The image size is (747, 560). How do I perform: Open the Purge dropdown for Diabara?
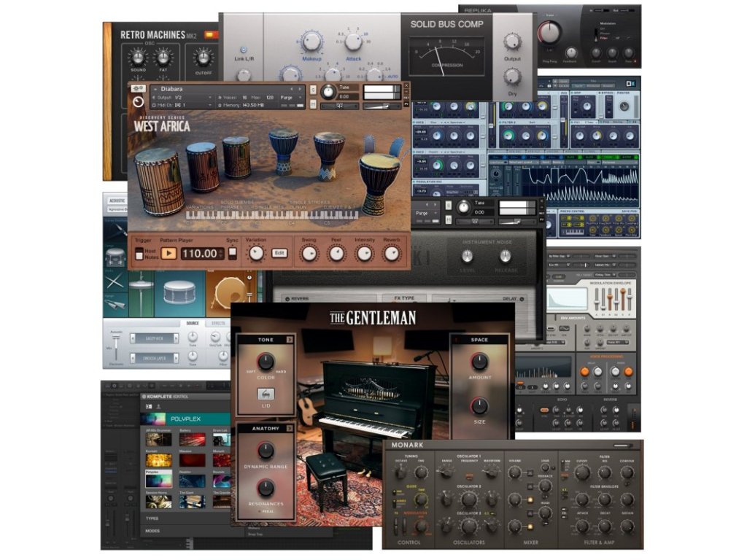click(x=295, y=96)
